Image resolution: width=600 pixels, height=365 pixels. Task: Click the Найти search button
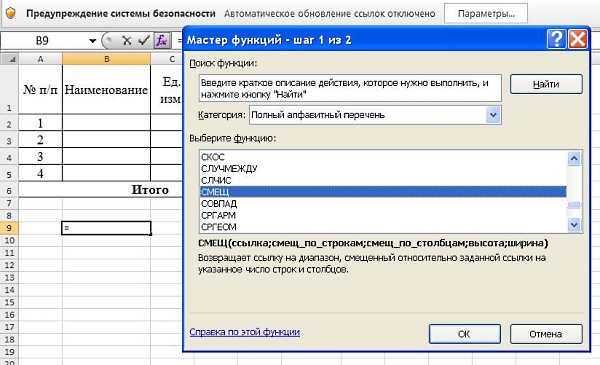pyautogui.click(x=546, y=84)
